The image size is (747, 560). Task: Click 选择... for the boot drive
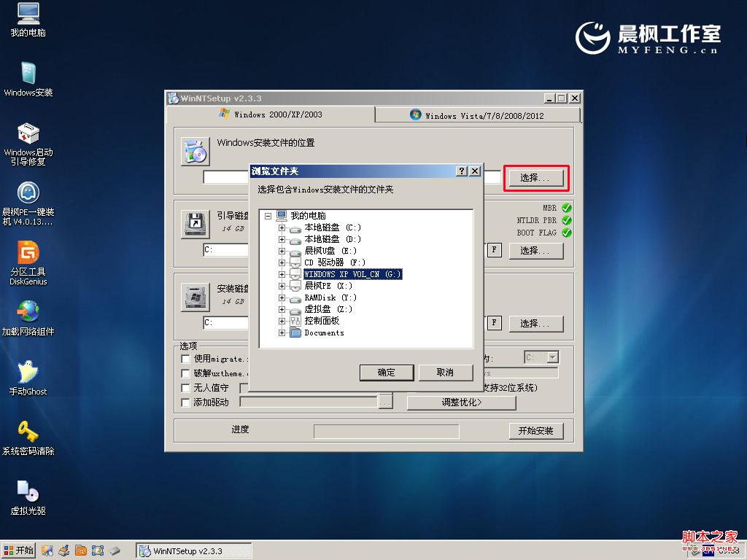pos(536,251)
